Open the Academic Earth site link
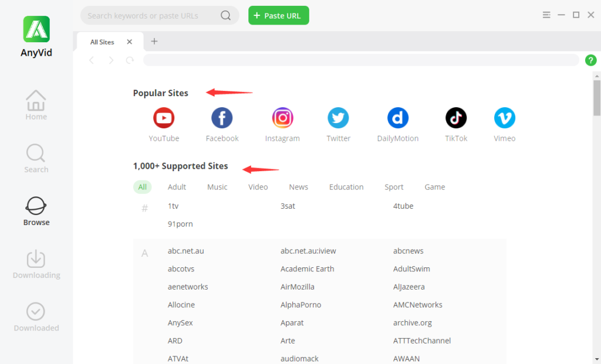Image resolution: width=601 pixels, height=364 pixels. pos(308,268)
